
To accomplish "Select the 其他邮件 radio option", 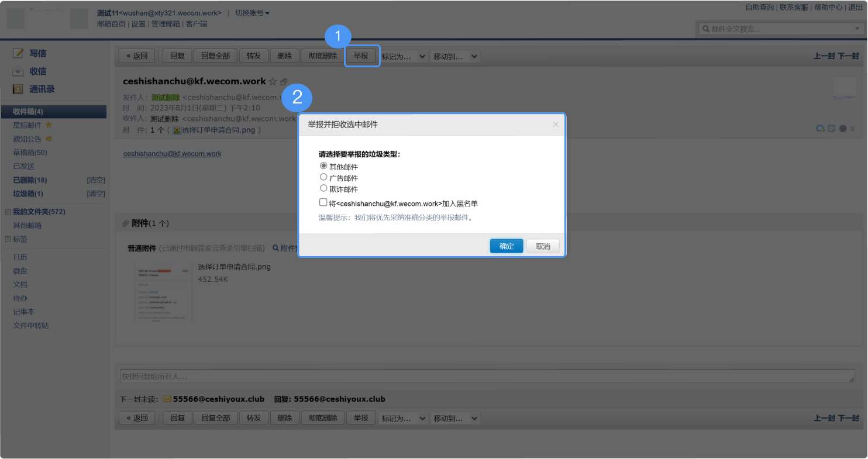I will pyautogui.click(x=323, y=166).
